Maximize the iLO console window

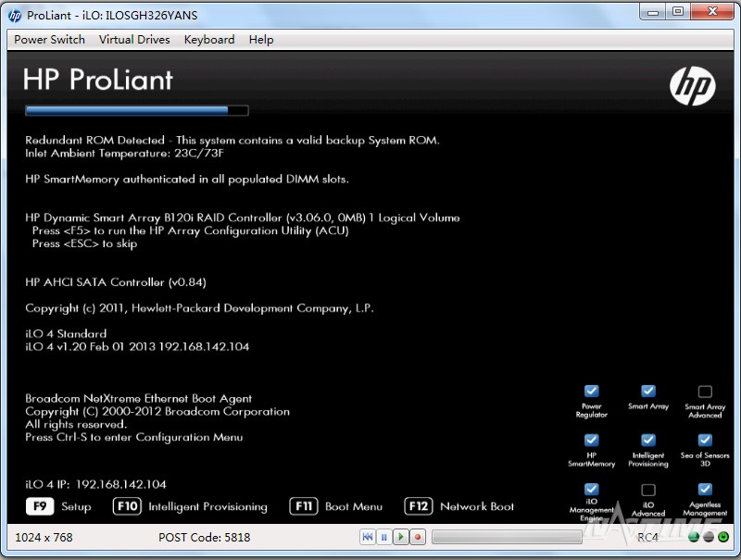click(x=678, y=12)
